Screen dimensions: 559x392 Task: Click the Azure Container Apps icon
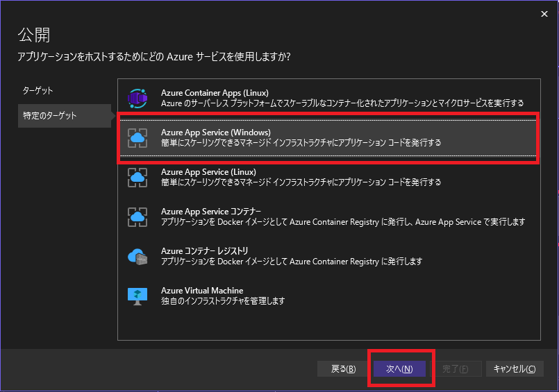[x=137, y=99]
